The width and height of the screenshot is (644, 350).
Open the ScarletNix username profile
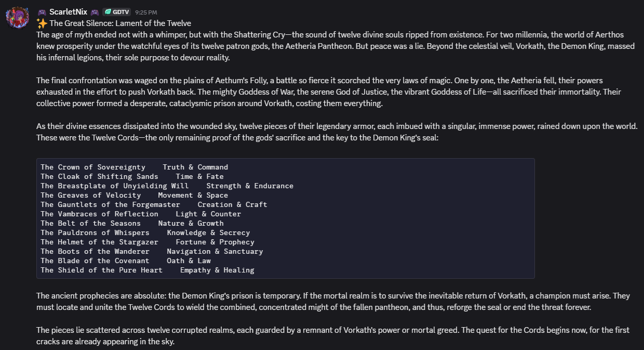coord(68,11)
